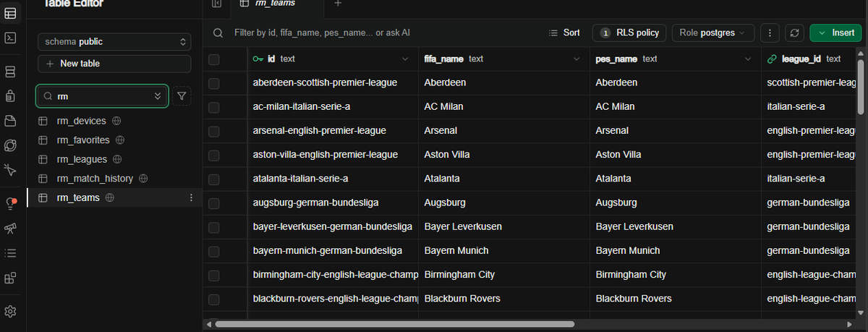
Task: Click the New table button
Action: click(x=114, y=64)
